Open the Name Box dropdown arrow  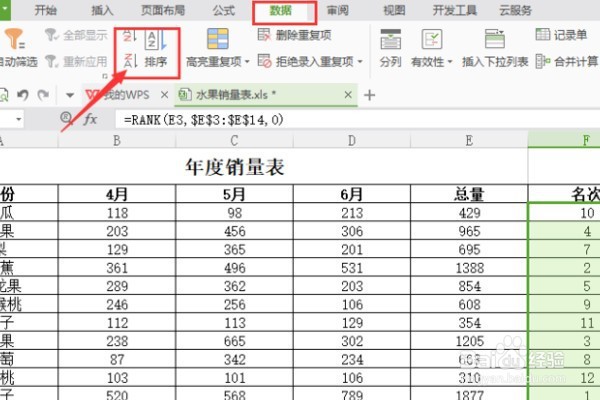[x=18, y=119]
